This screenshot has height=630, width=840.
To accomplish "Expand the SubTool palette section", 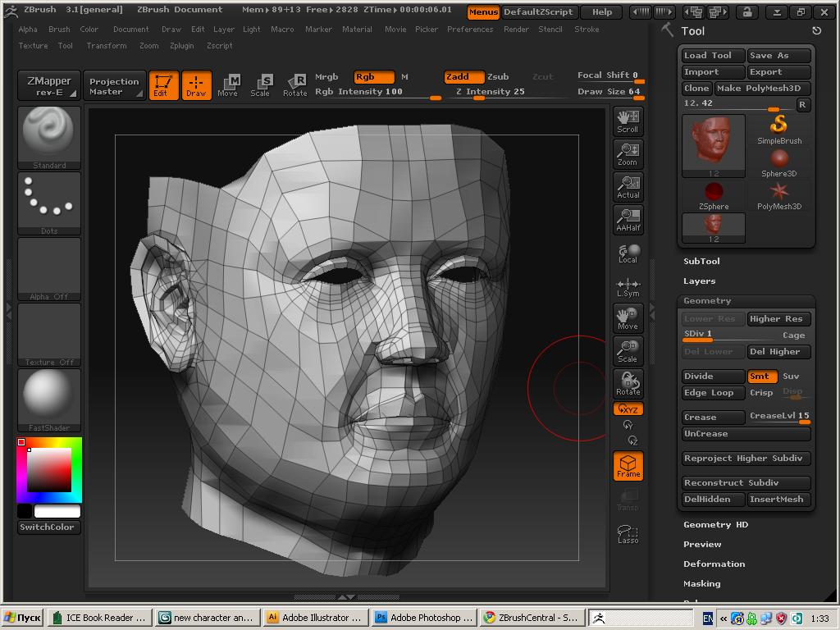I will [701, 262].
